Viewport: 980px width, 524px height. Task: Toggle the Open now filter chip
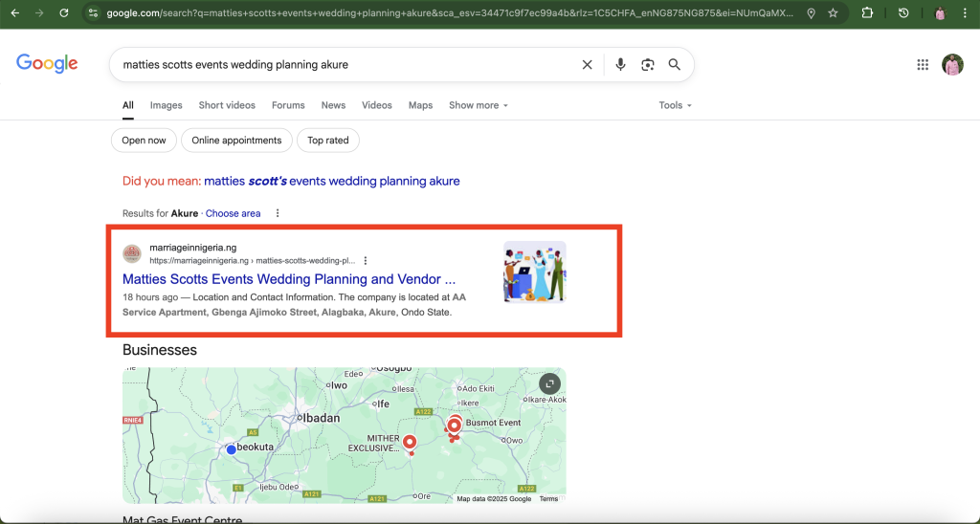[144, 140]
